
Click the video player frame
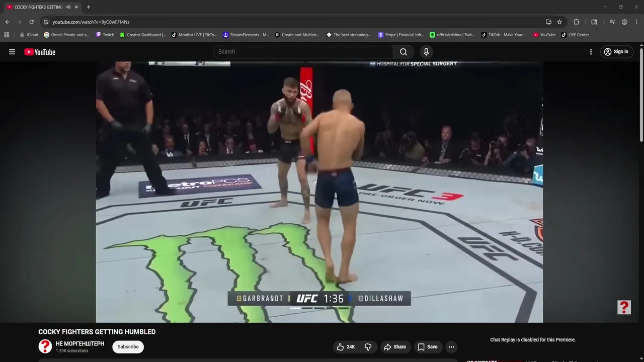point(319,192)
